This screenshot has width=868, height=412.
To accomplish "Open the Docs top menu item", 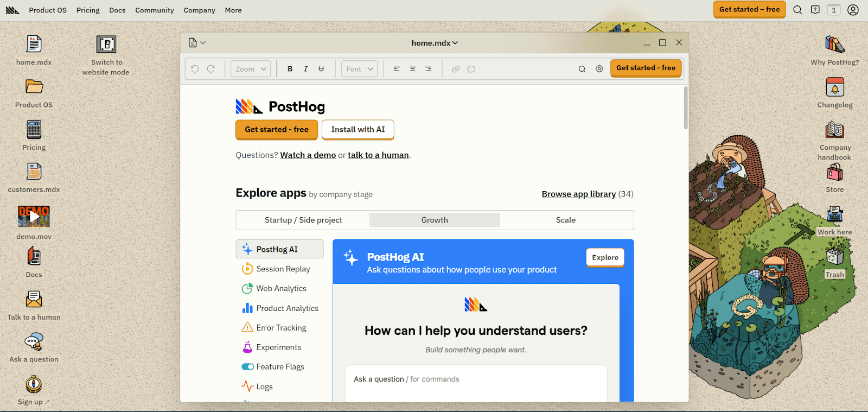I will [117, 10].
